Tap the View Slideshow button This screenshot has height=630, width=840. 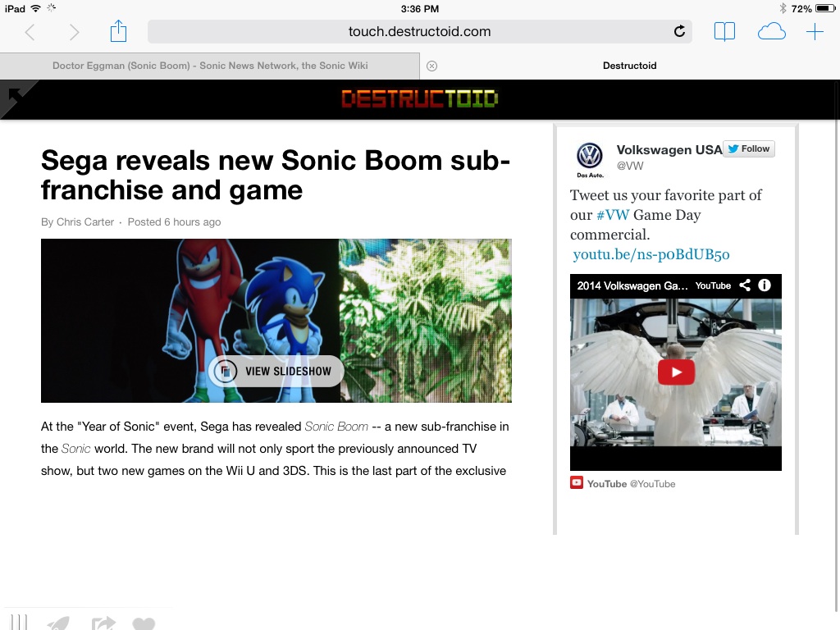[x=276, y=371]
